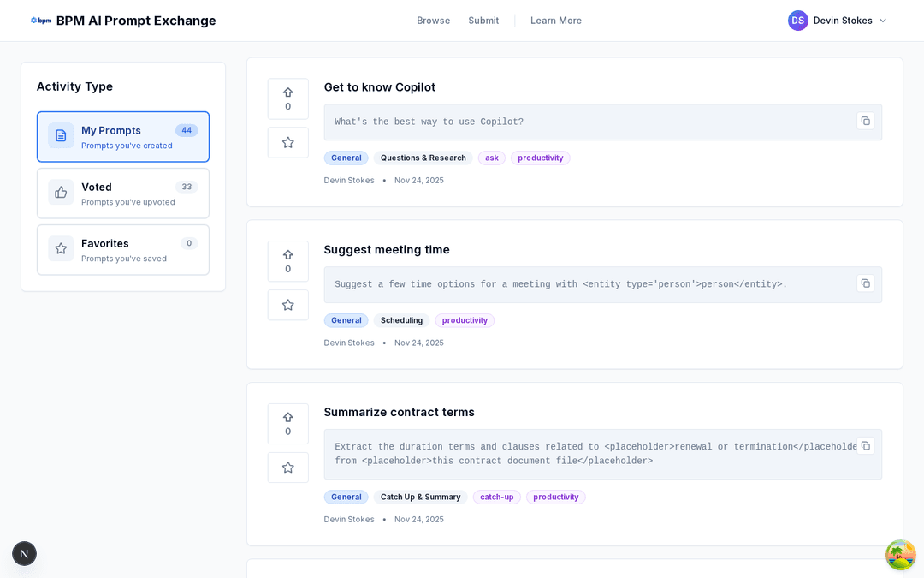Switch to the Submit page in the navbar
This screenshot has width=924, height=578.
coord(483,20)
